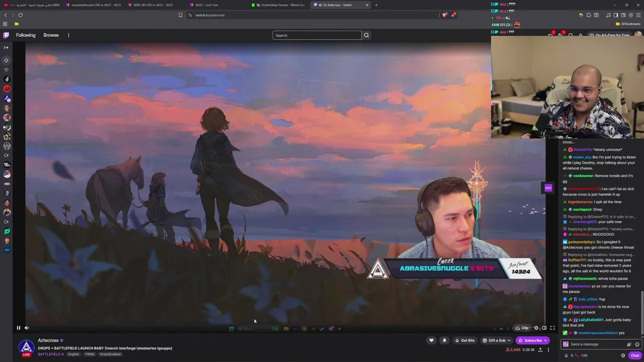Image resolution: width=644 pixels, height=362 pixels.
Task: Open Aztecross channel name link
Action: [x=48, y=340]
